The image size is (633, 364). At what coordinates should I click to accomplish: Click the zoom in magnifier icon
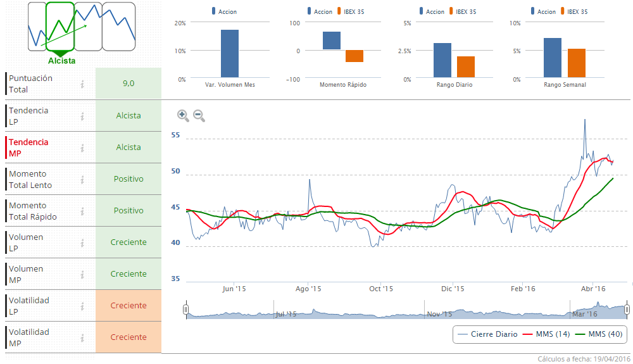[x=183, y=115]
